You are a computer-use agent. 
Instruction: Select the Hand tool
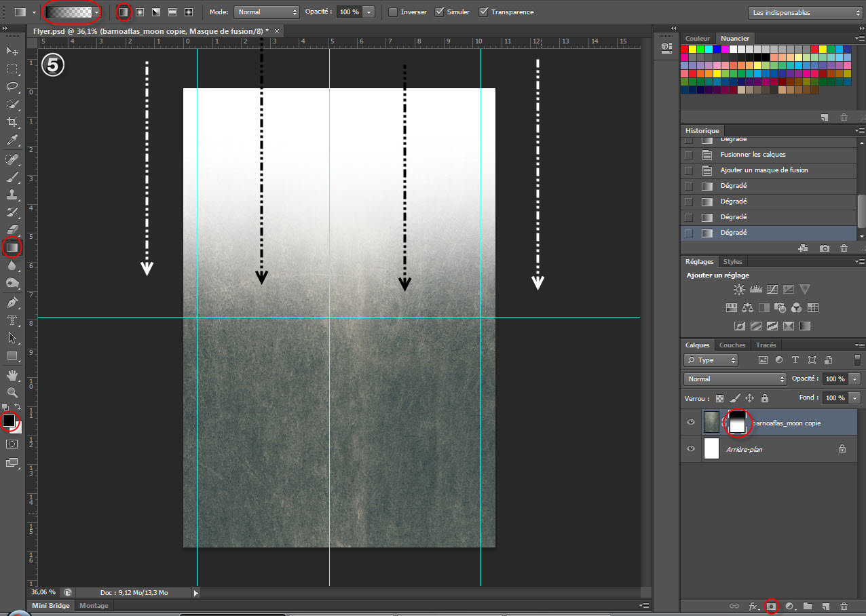point(12,374)
